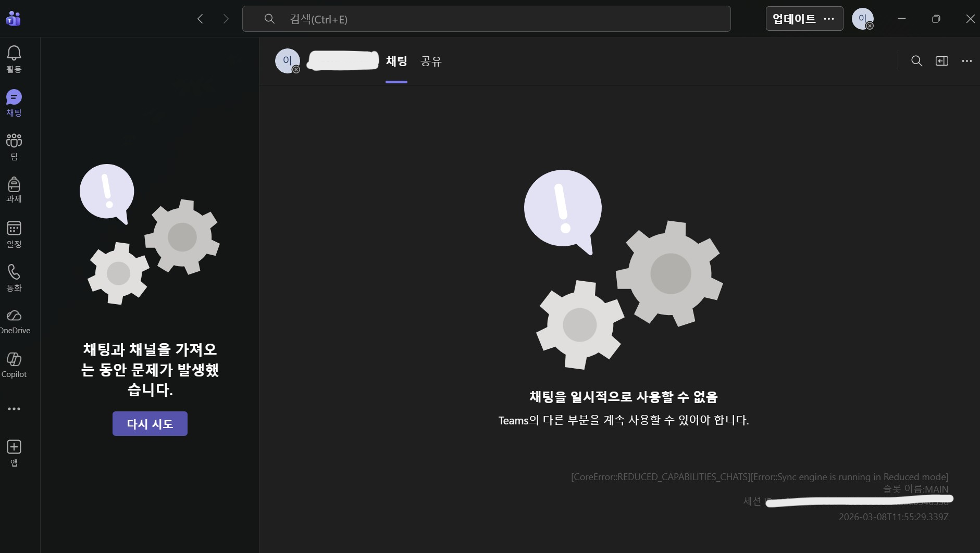Click the redacted contact name in header
This screenshot has width=980, height=553.
[x=343, y=60]
